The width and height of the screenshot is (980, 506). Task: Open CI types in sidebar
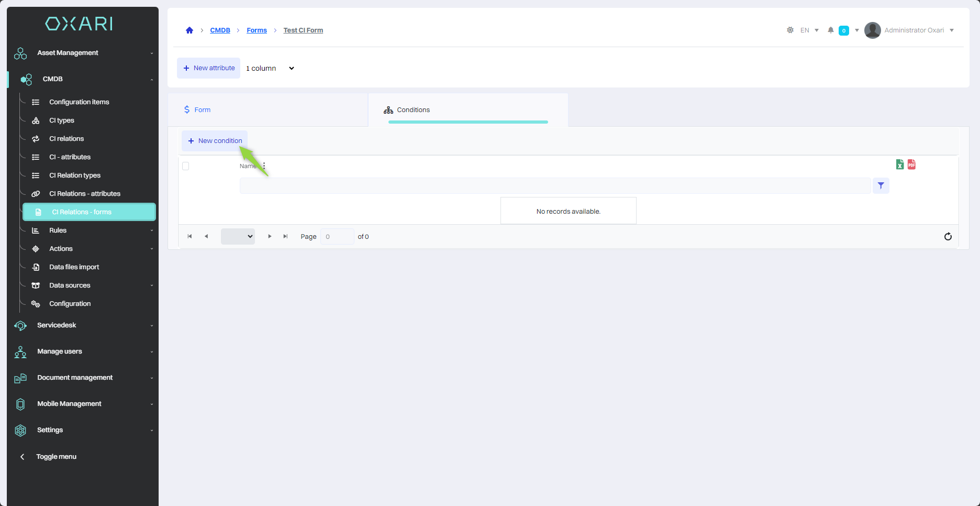(x=62, y=120)
